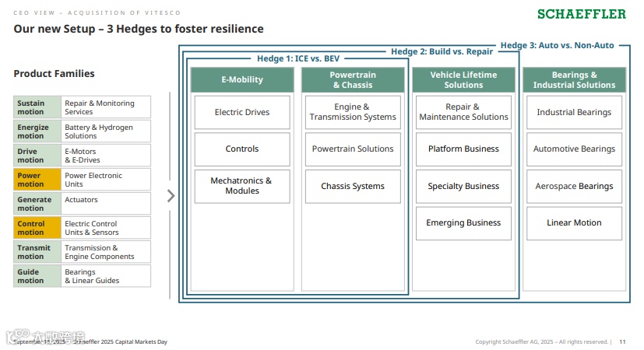Screen dimensions: 644x350
Task: Click the Energize motion label
Action: pos(37,131)
